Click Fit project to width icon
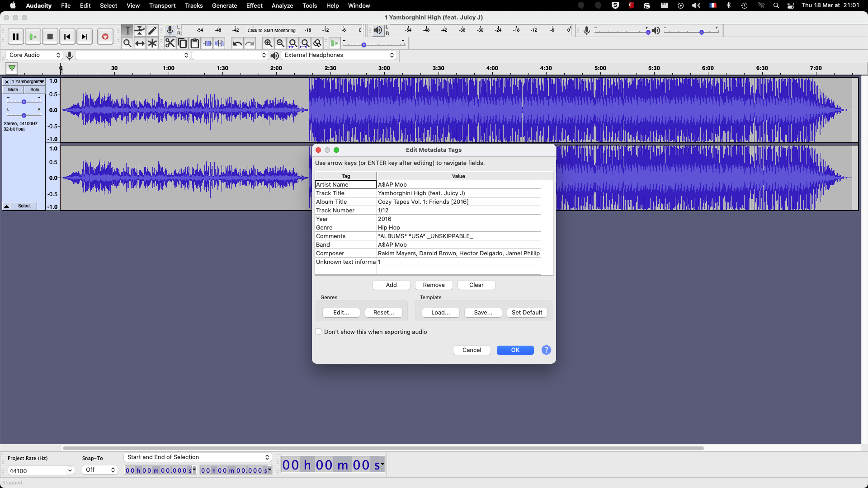This screenshot has width=868, height=488. click(305, 43)
